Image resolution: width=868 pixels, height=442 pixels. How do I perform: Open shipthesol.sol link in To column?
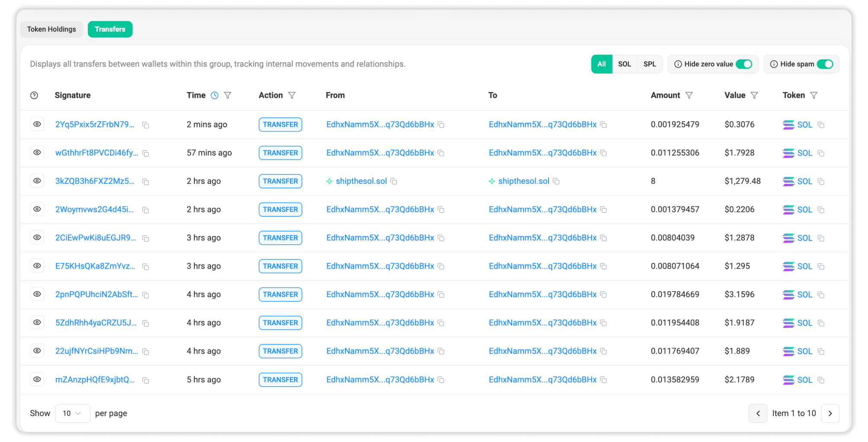(523, 181)
